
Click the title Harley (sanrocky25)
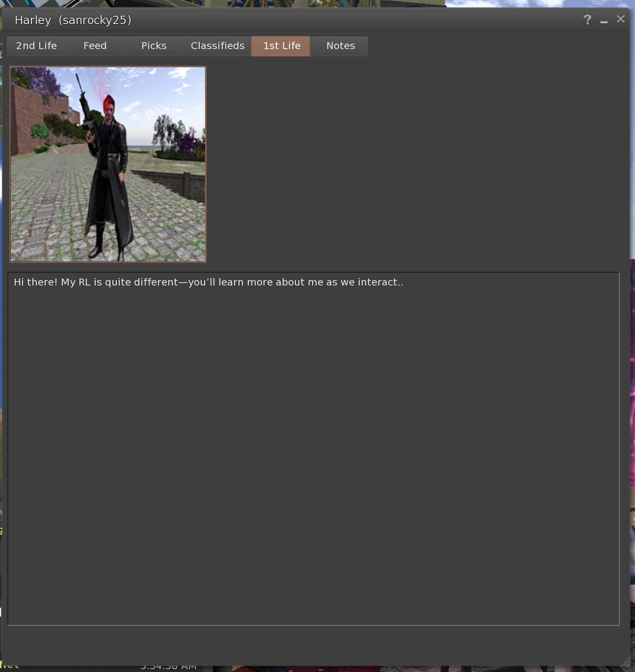pyautogui.click(x=73, y=20)
